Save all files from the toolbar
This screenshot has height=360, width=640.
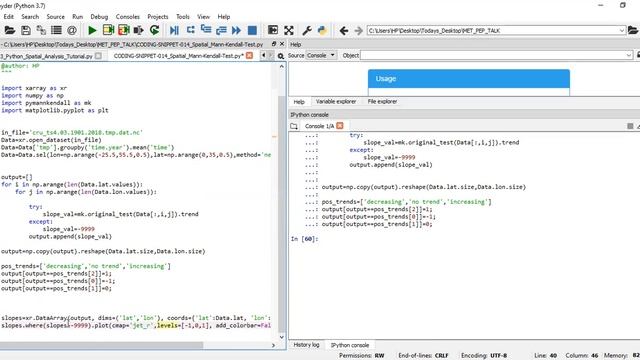[x=41, y=30]
